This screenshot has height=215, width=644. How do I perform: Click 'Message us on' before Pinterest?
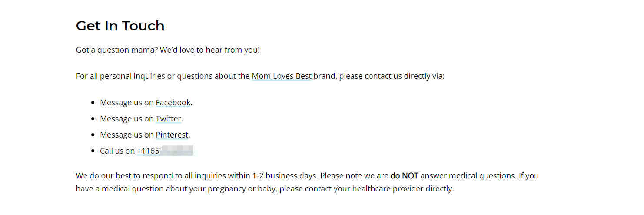127,135
